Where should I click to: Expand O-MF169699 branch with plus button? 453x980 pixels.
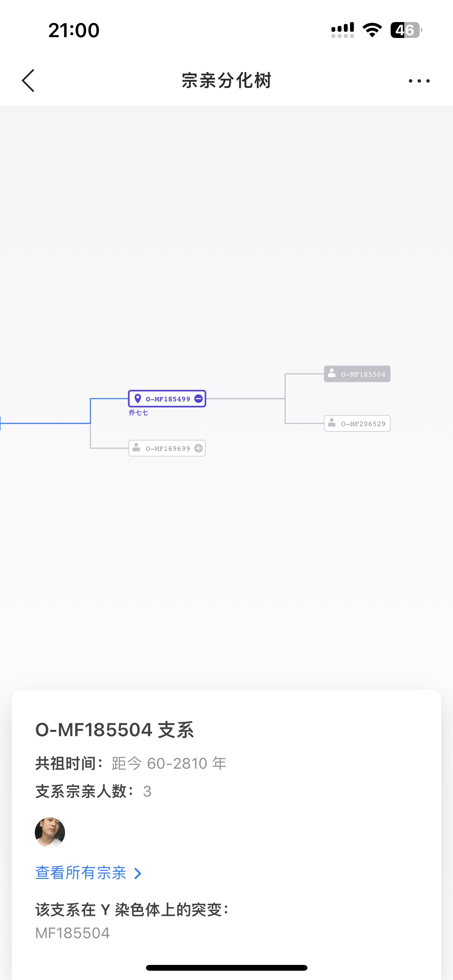click(x=199, y=448)
